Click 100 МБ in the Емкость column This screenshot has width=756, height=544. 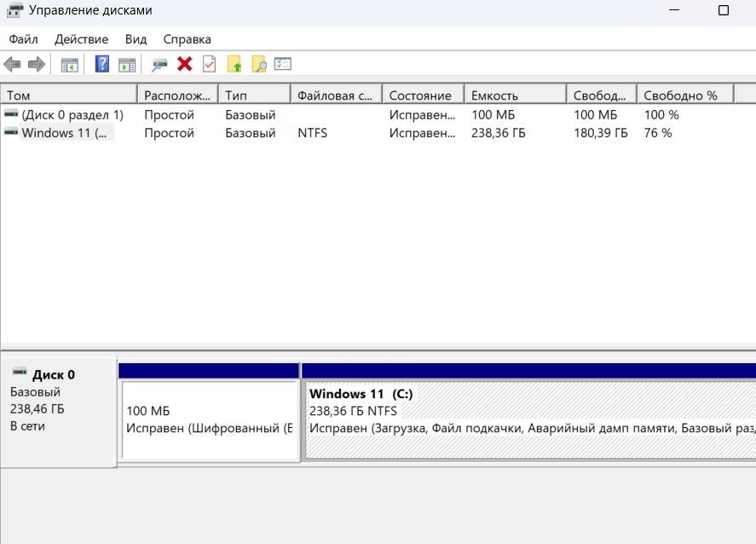[493, 115]
